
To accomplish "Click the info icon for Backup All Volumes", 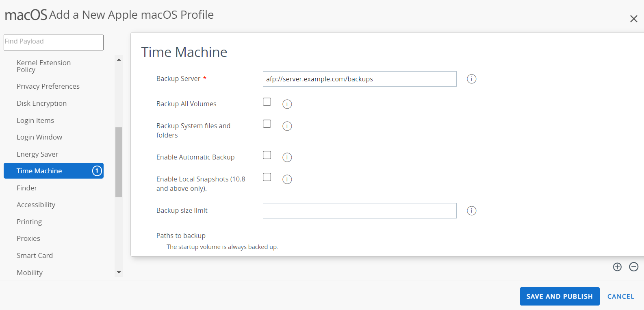I will coord(287,104).
